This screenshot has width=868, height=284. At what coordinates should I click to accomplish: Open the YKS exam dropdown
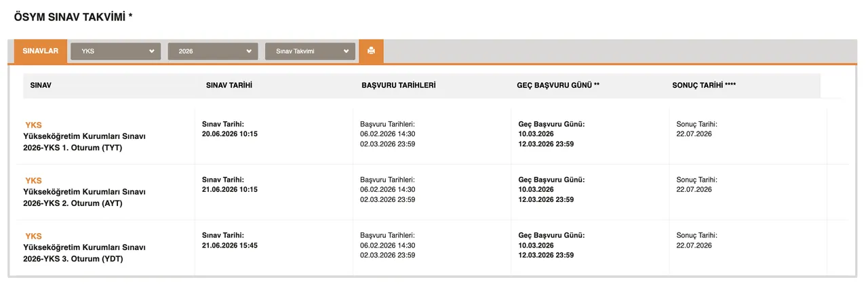116,52
